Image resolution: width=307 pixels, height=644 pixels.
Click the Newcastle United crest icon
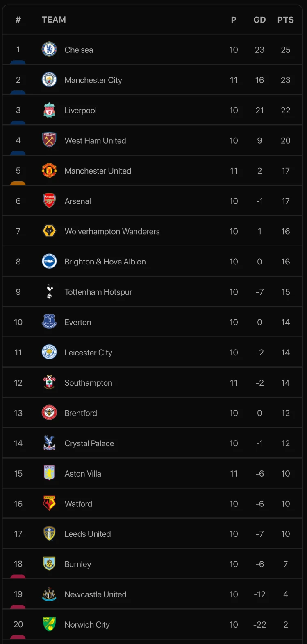49,594
